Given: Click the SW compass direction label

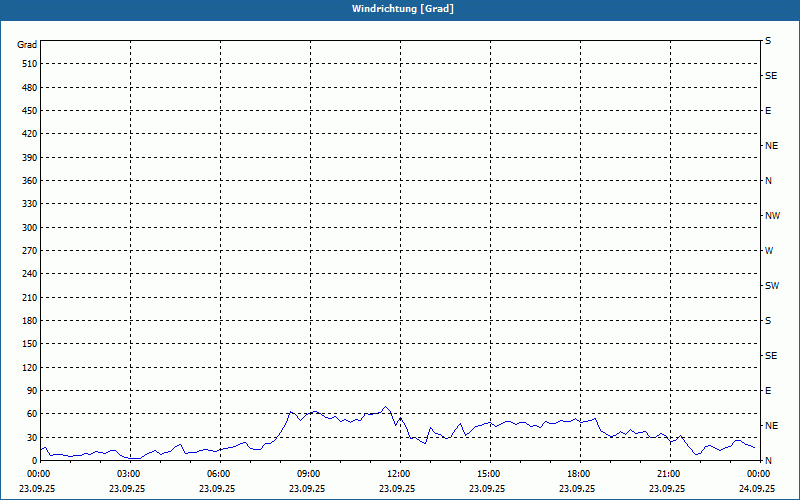Looking at the screenshot, I should 771,286.
